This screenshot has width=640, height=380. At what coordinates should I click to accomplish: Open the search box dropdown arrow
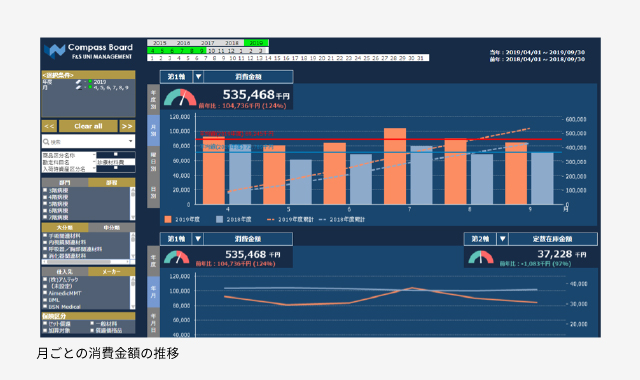[131, 142]
